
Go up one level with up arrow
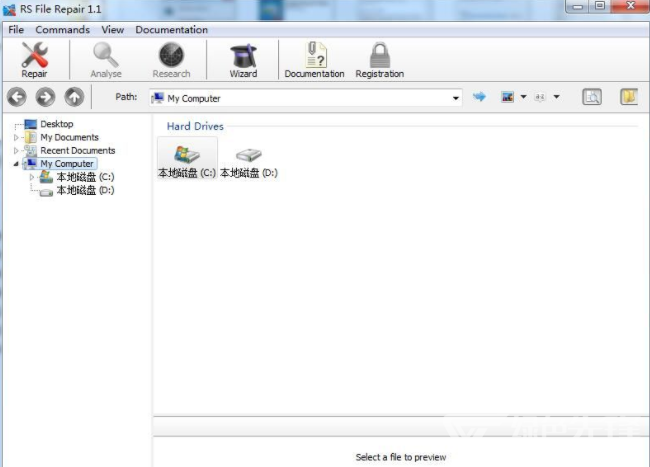point(74,97)
